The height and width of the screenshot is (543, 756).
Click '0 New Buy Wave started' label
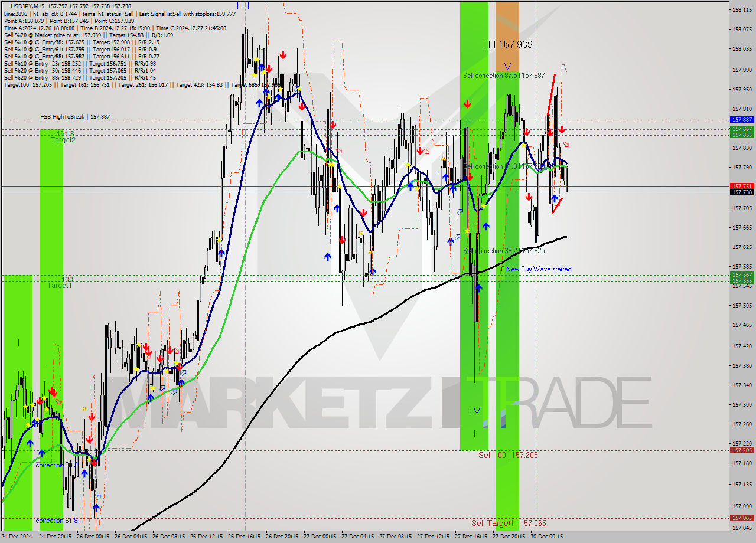[x=536, y=269]
